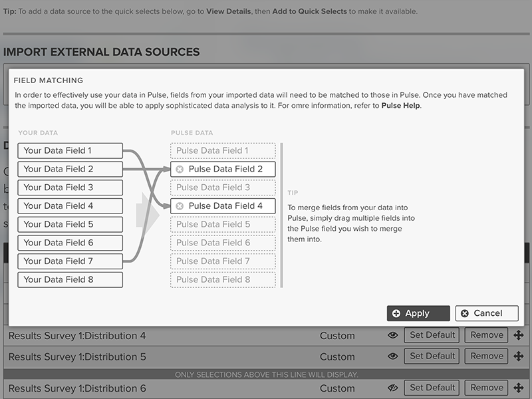Select Your Data Field 3
Image resolution: width=532 pixels, height=399 pixels.
[x=70, y=188]
